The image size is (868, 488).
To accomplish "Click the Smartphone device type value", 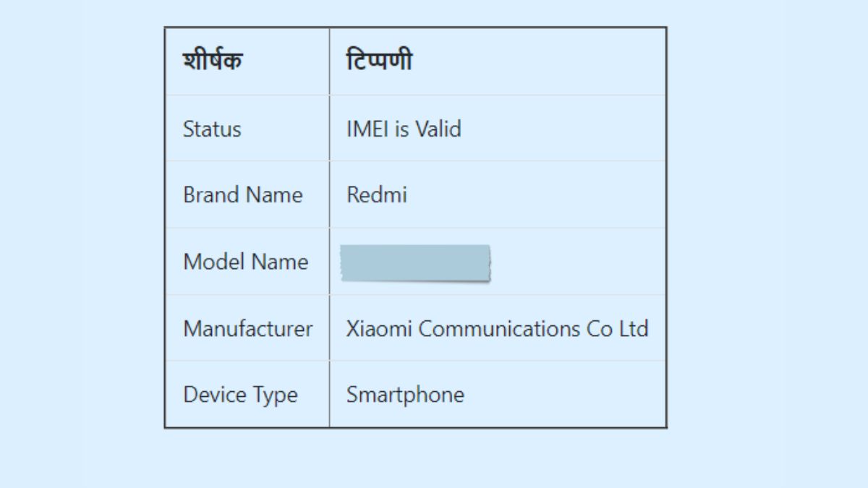I will click(x=405, y=395).
